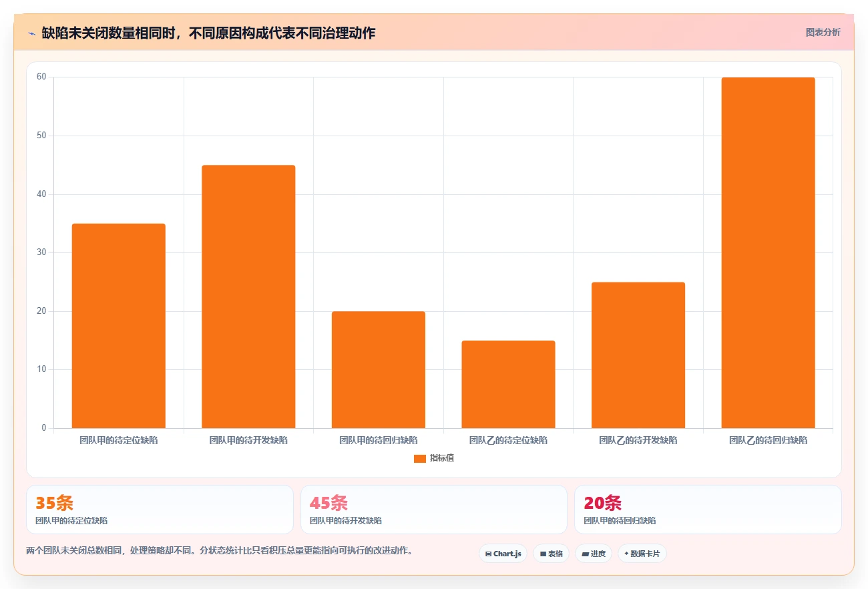Click the 团队乙的待回归缺陷 axis label

pos(768,440)
